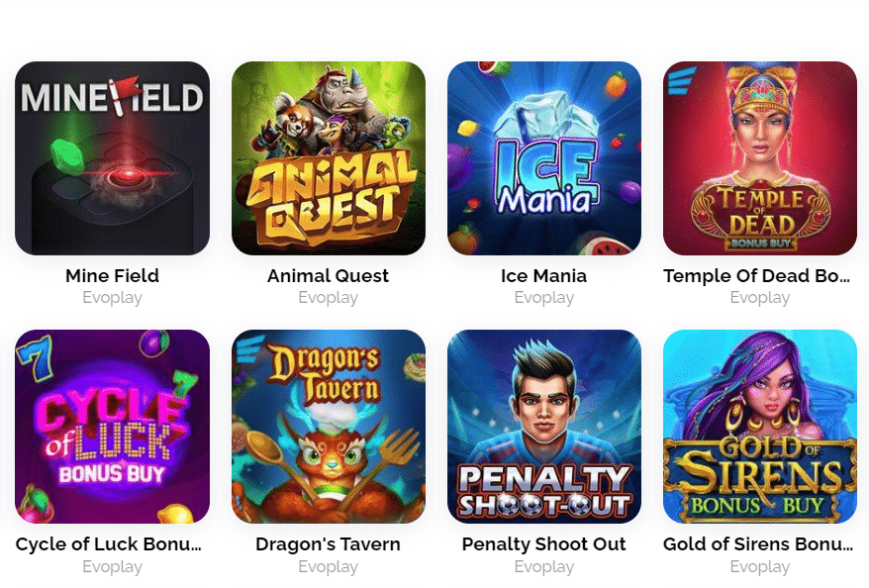Screen dimensions: 869x588
Task: Open the Dragon's Tavern game image
Action: point(329,427)
